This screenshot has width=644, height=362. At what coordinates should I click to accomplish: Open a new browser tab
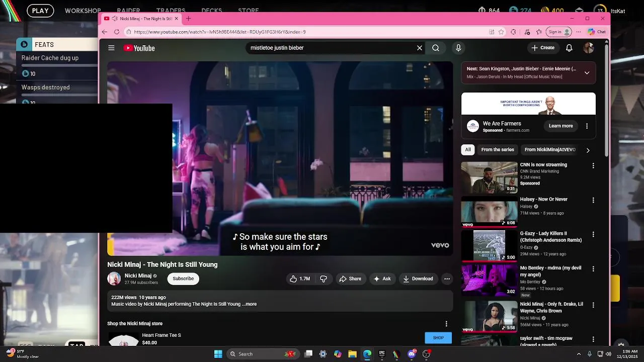coord(189,19)
